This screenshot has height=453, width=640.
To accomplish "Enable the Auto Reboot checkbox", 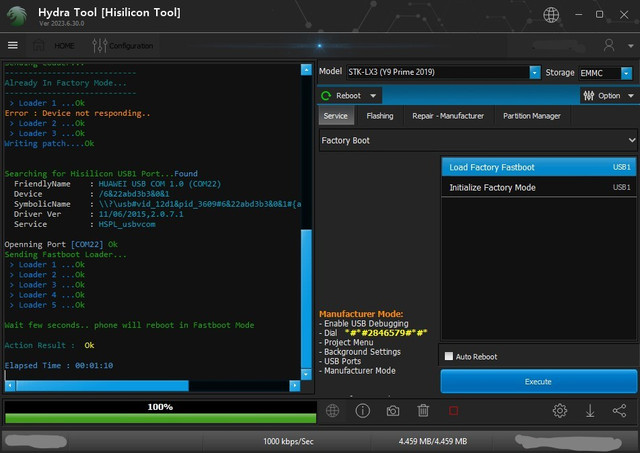I will (x=449, y=356).
